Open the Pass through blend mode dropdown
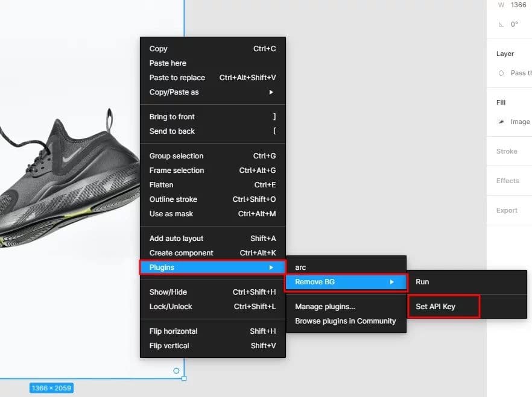Viewport: 532px width, 397px height. click(x=520, y=72)
